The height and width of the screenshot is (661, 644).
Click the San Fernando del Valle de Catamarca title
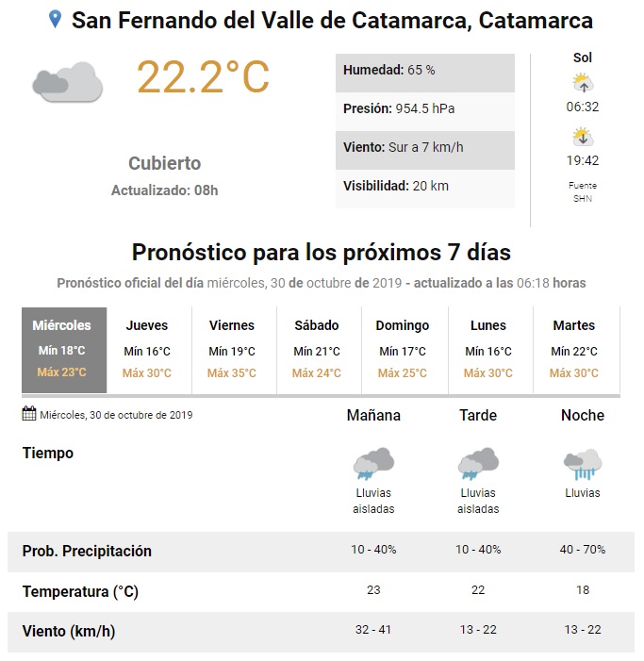pyautogui.click(x=333, y=20)
